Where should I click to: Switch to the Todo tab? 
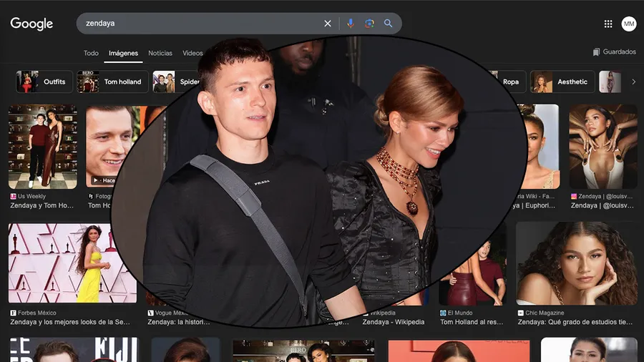coord(91,53)
